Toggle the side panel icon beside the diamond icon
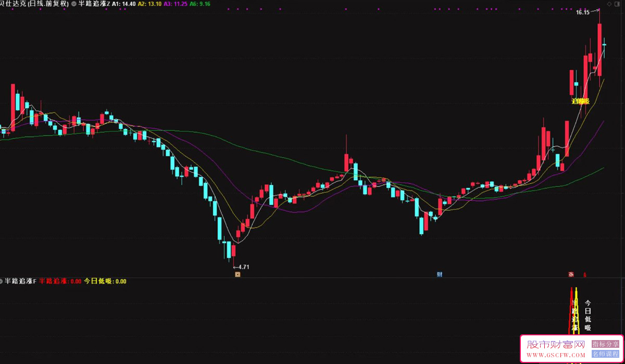The height and width of the screenshot is (364, 625). (x=618, y=4)
